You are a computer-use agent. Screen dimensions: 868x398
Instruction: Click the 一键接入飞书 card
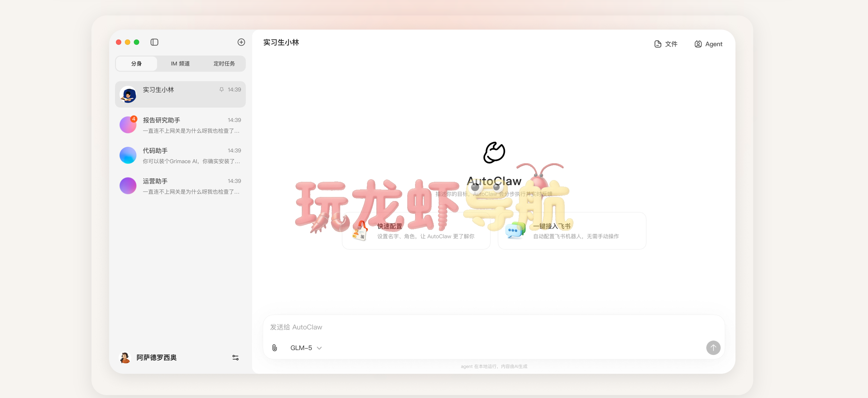tap(572, 231)
